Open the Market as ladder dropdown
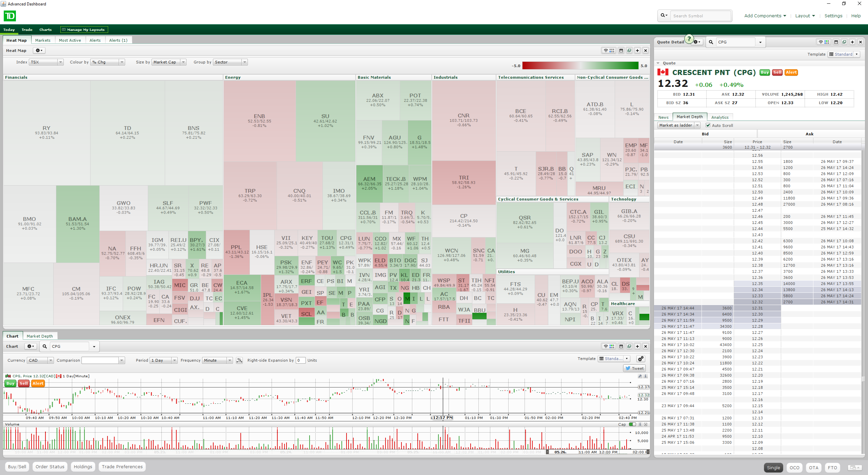The image size is (868, 475). pos(679,125)
